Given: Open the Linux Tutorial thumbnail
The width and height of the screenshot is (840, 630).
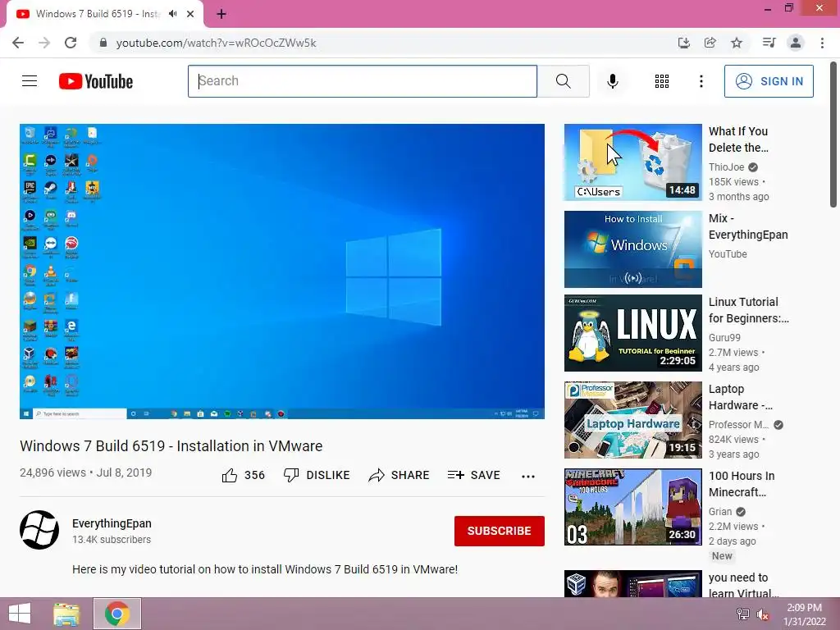Looking at the screenshot, I should coord(632,333).
